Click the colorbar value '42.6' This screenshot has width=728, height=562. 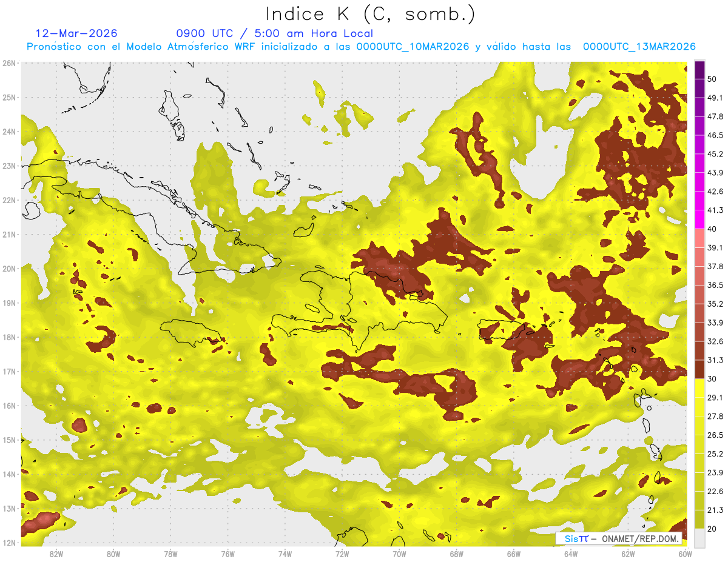pyautogui.click(x=715, y=192)
